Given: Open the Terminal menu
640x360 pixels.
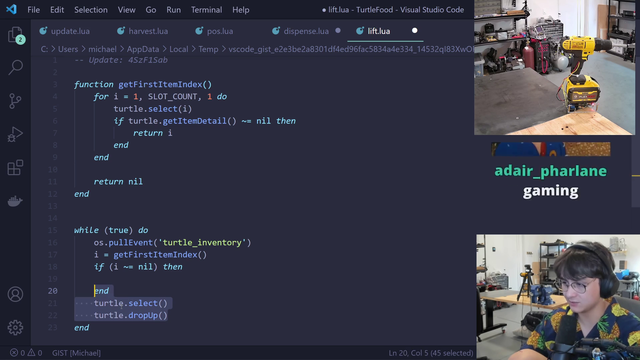Looking at the screenshot, I should coord(207,10).
